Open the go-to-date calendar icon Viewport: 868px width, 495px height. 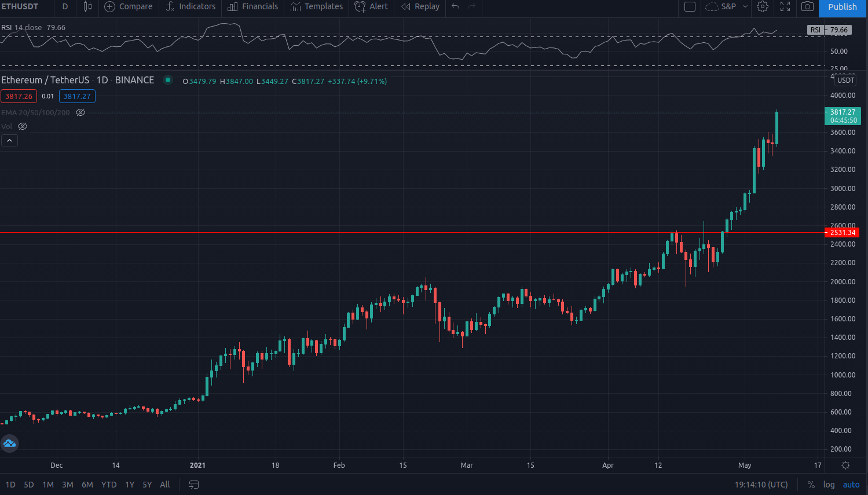(x=194, y=485)
